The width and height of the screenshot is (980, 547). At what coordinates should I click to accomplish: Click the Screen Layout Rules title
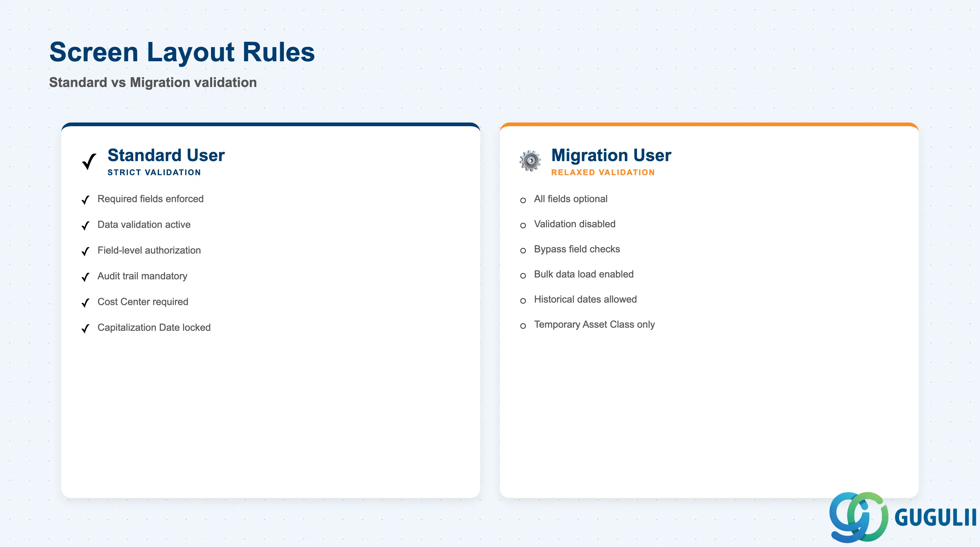[x=182, y=52]
